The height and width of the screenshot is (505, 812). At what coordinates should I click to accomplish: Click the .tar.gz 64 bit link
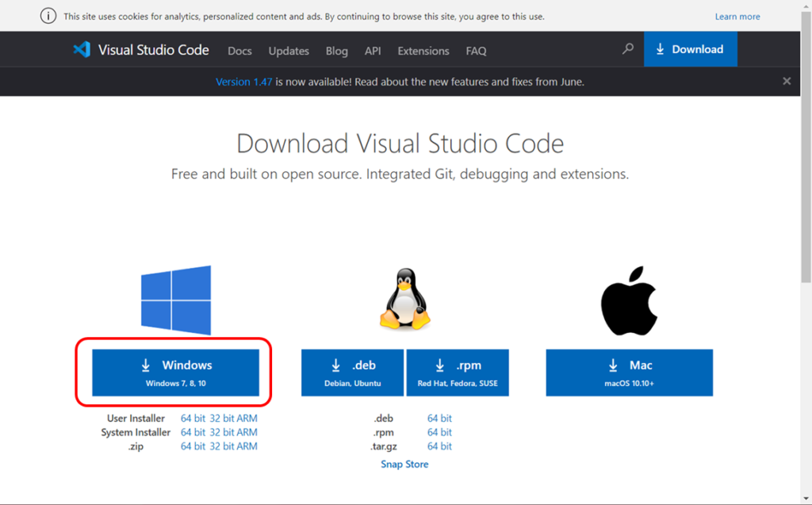click(x=439, y=446)
